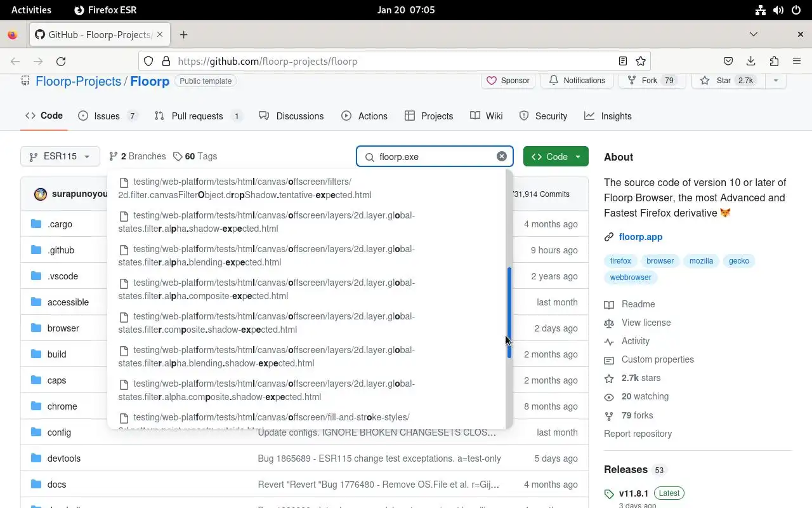Click the .cargo folder icon
The width and height of the screenshot is (812, 508).
[x=36, y=224]
